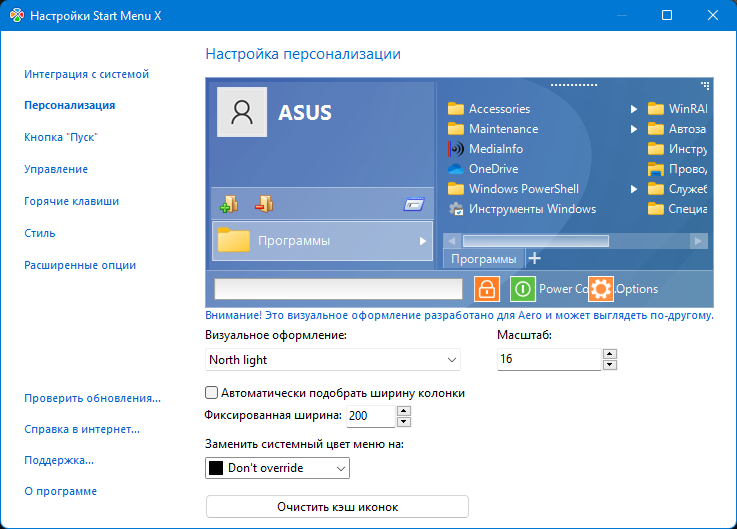Click the blue window icon beside the folder icons
The width and height of the screenshot is (737, 529).
pos(414,205)
